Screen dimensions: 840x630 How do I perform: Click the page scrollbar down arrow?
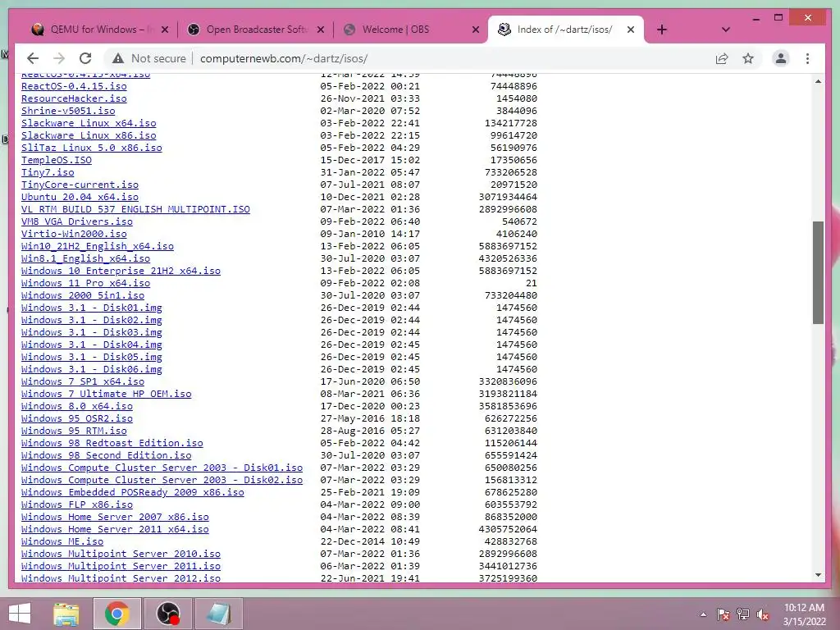click(x=818, y=575)
